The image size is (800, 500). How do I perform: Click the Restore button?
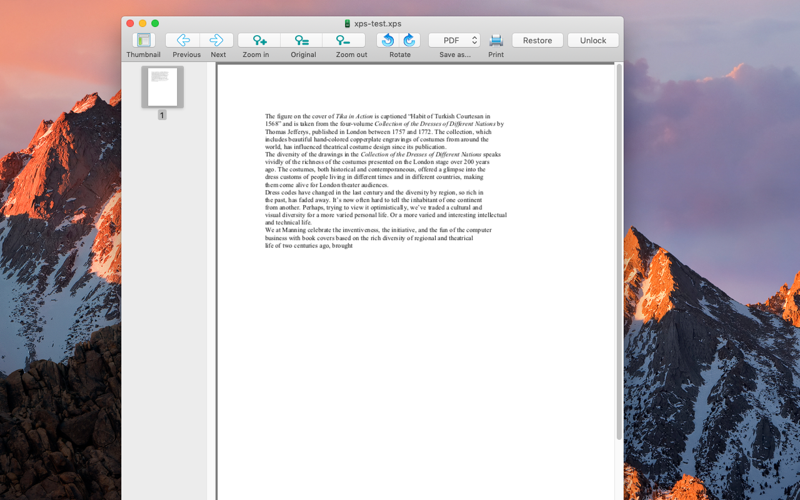pos(537,40)
